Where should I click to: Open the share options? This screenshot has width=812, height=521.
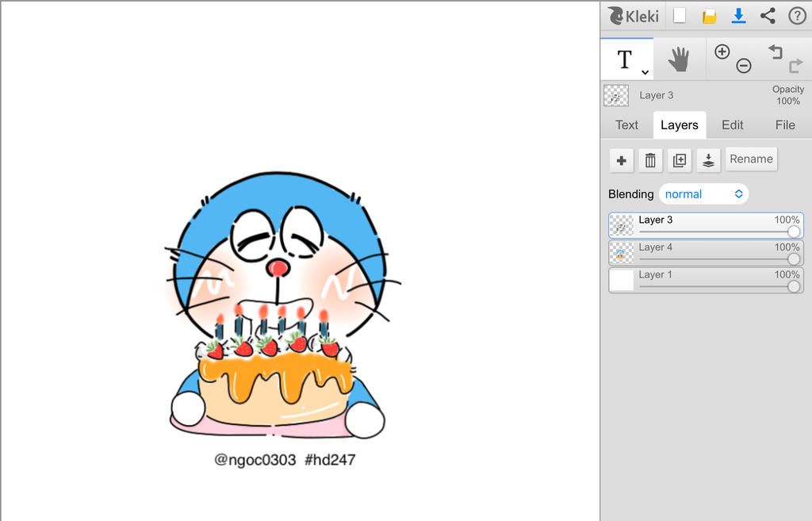coord(768,16)
